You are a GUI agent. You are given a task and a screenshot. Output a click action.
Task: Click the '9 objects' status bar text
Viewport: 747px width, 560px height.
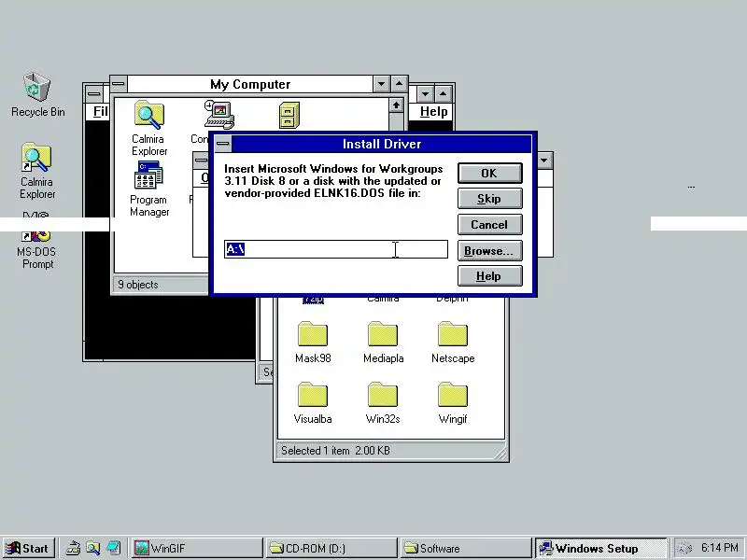[x=138, y=285]
